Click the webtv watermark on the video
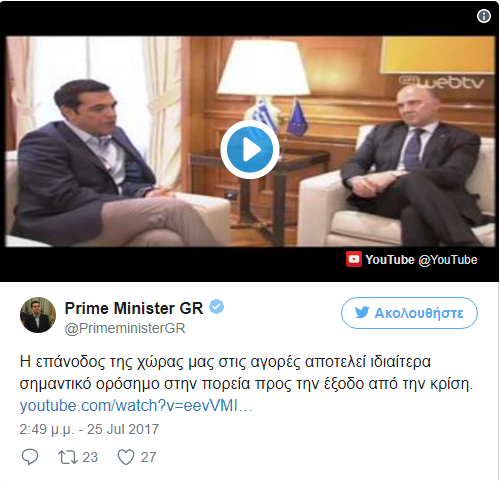Viewport: 500px width, 481px height. 442,82
